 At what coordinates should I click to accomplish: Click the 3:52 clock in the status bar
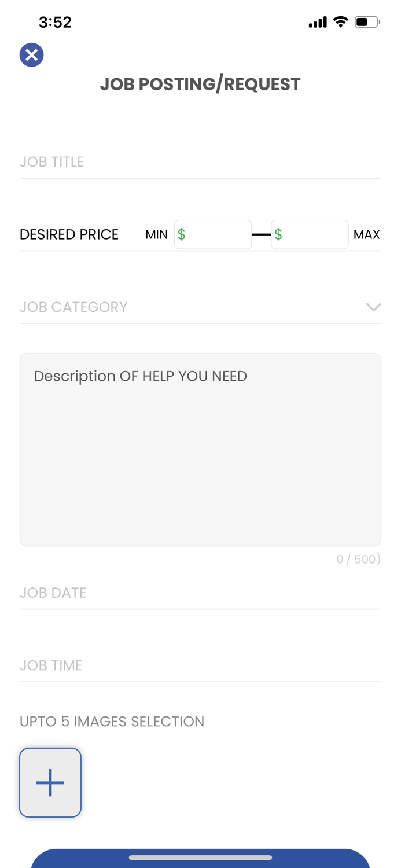point(56,21)
